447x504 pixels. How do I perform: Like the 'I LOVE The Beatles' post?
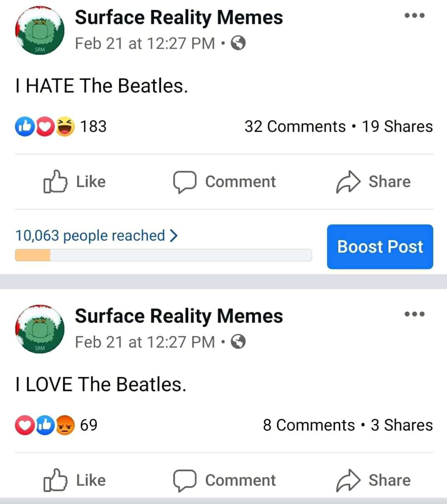point(75,480)
